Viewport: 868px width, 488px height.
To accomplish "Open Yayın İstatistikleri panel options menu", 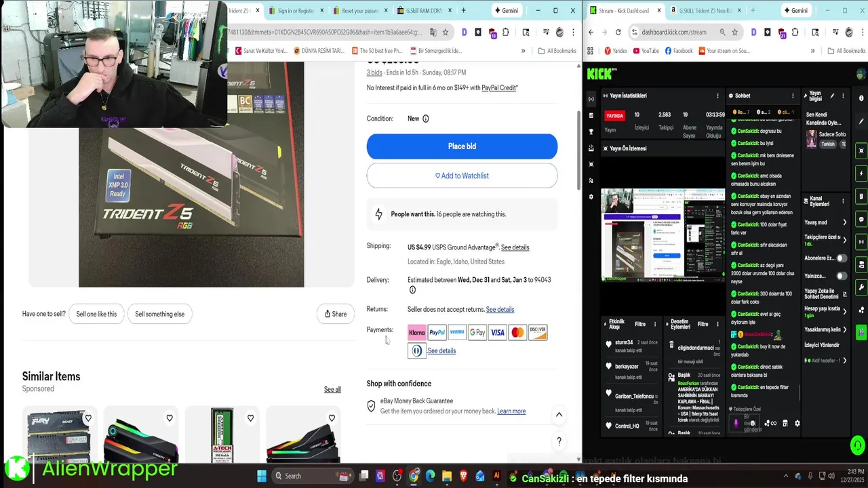I will point(717,96).
